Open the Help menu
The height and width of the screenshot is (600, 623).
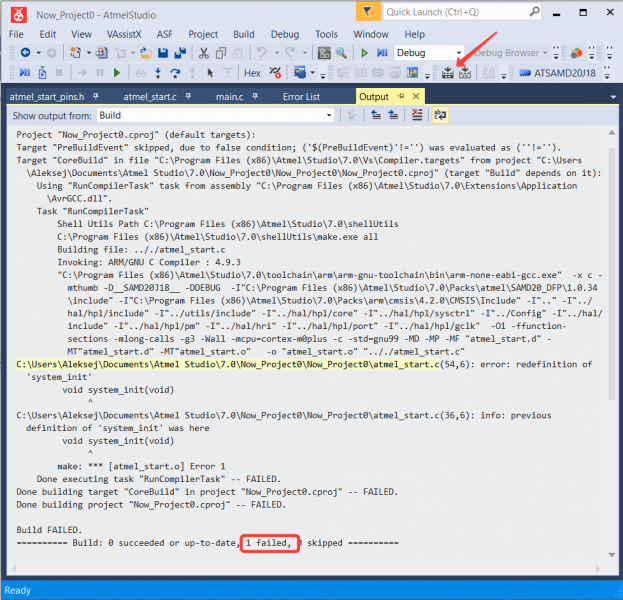(x=414, y=34)
